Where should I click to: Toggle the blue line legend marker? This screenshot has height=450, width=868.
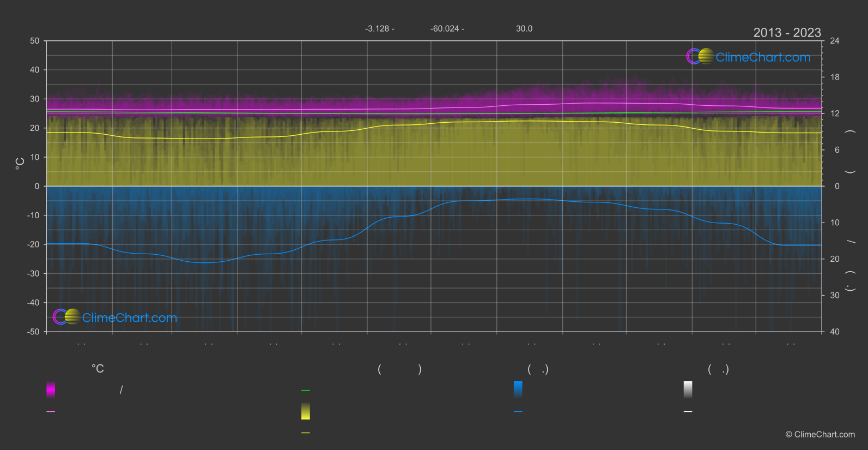coord(518,412)
